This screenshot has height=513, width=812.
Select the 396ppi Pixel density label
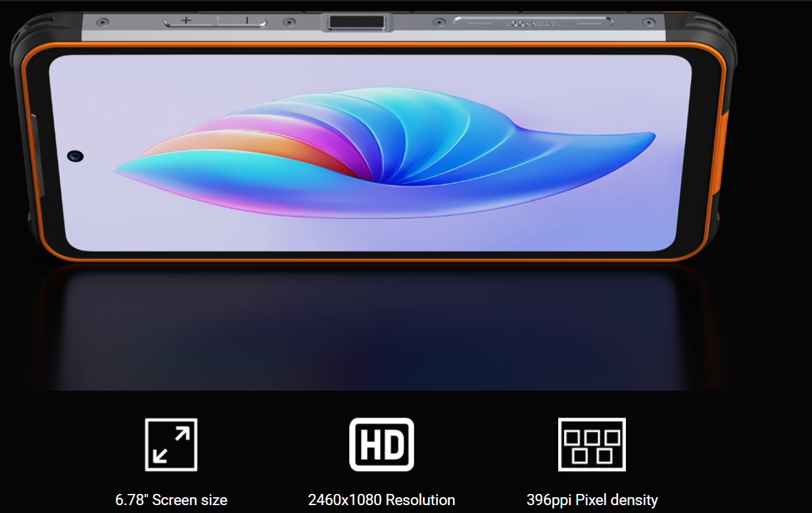(592, 500)
